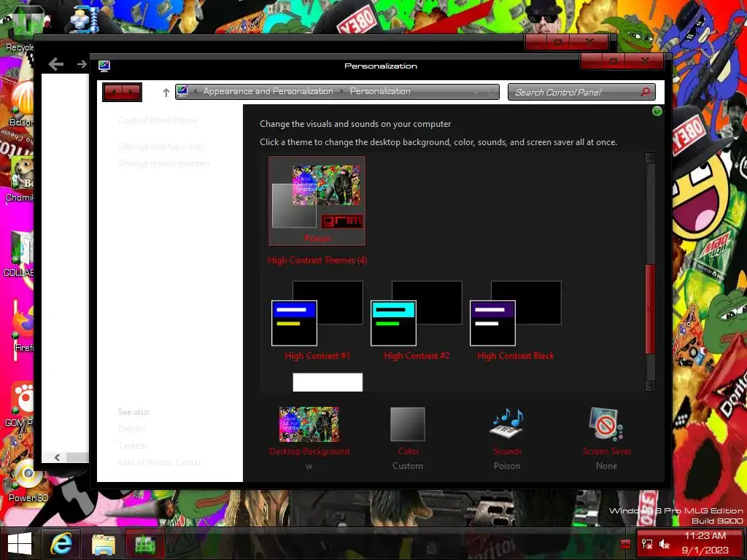
Task: Click the Personalization window title icon
Action: click(x=104, y=66)
